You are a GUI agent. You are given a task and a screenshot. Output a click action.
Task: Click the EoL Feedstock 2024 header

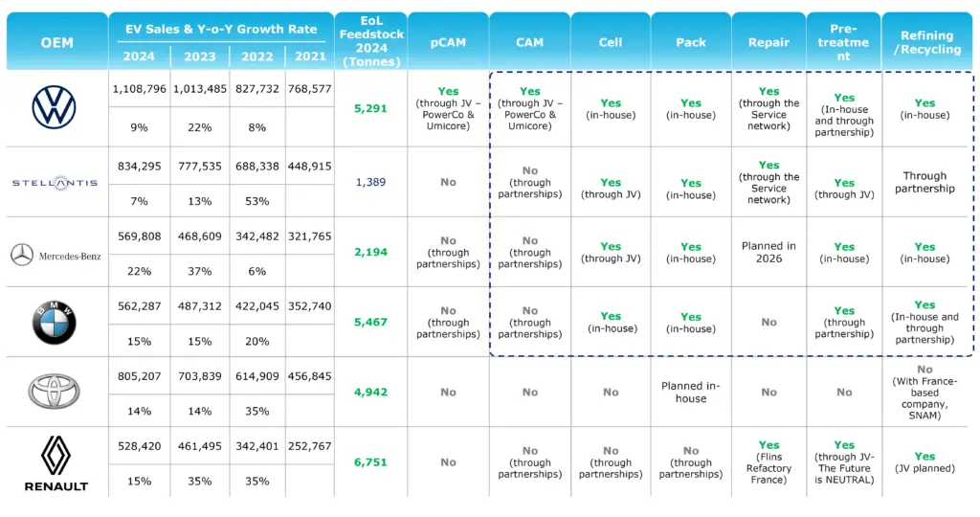click(371, 41)
